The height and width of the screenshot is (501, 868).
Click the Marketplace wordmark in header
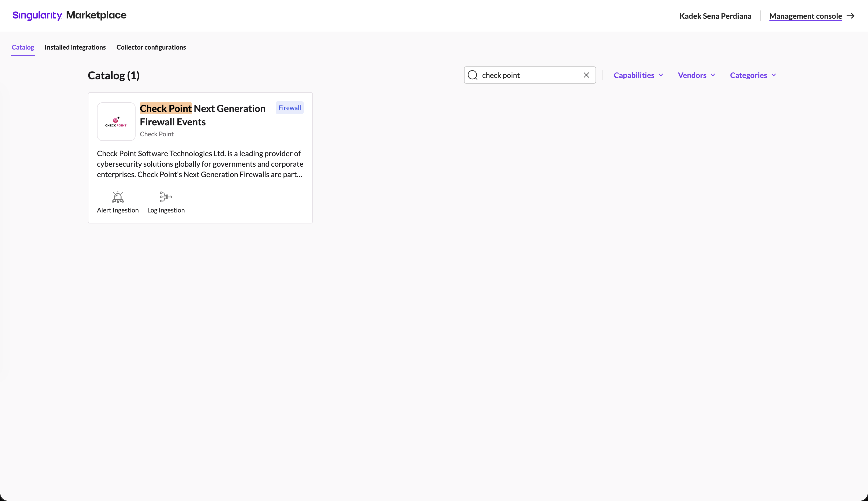(96, 15)
